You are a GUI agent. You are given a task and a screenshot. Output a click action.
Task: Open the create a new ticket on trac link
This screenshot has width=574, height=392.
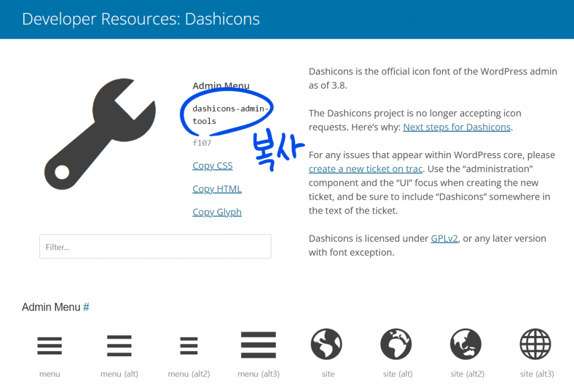(365, 169)
